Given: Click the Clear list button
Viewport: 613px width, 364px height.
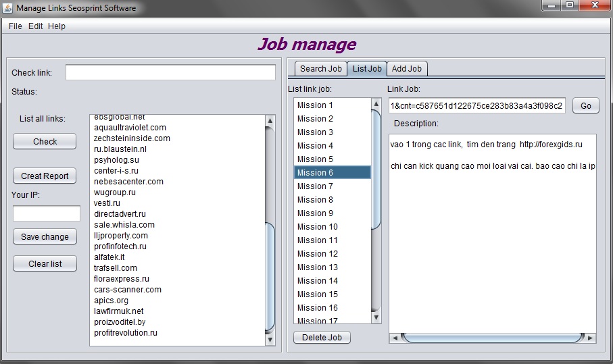Looking at the screenshot, I should click(x=45, y=263).
